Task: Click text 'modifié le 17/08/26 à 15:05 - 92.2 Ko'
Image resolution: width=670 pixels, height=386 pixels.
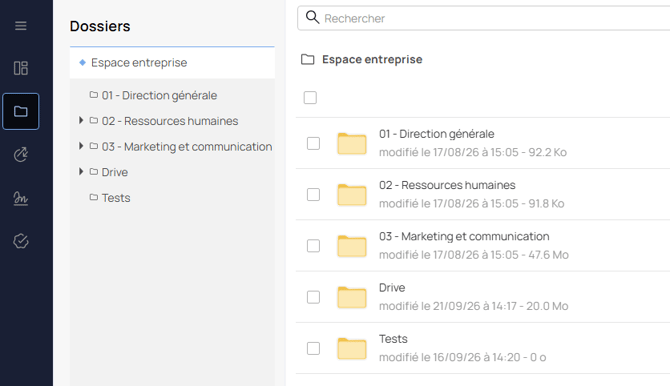Action: [x=473, y=153]
